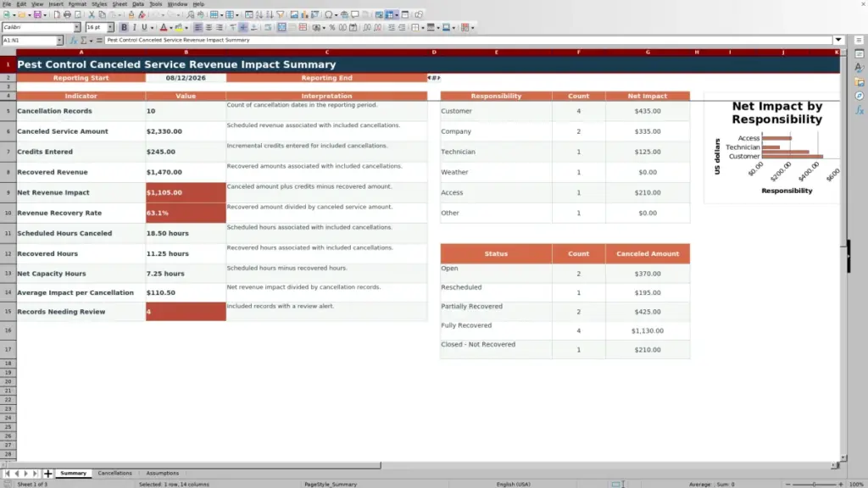Open sidebar Gallery icon
The height and width of the screenshot is (488, 868).
860,82
